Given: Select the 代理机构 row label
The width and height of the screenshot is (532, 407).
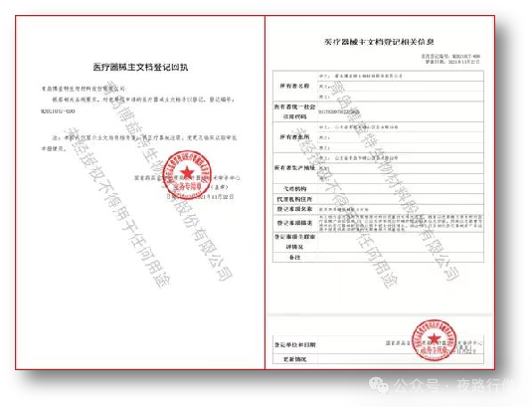Looking at the screenshot, I should pos(294,188).
